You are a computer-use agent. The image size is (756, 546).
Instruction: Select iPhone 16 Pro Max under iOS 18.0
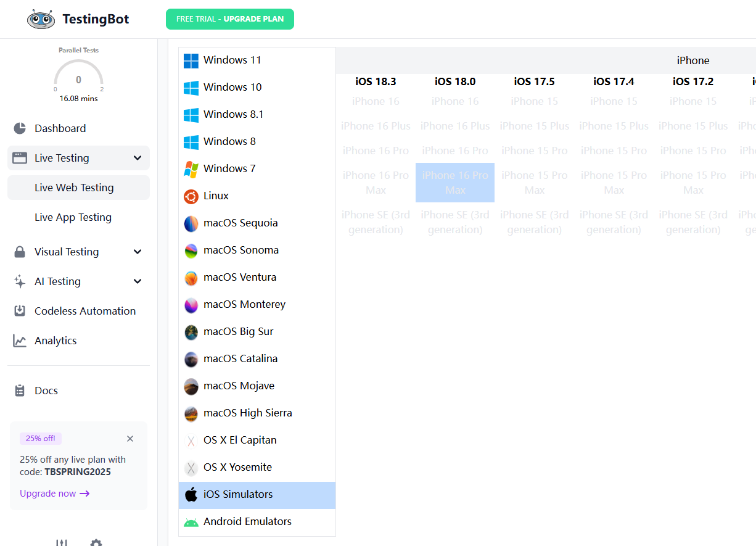point(455,183)
